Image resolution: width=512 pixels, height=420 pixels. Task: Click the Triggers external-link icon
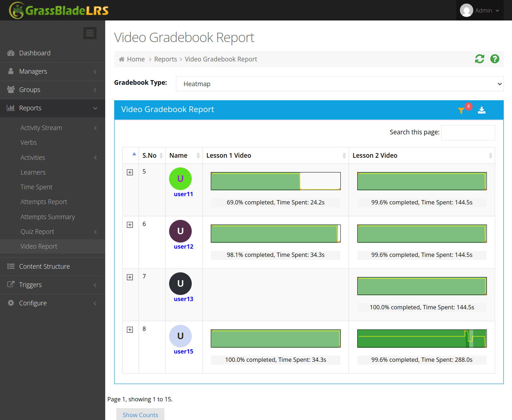click(11, 285)
